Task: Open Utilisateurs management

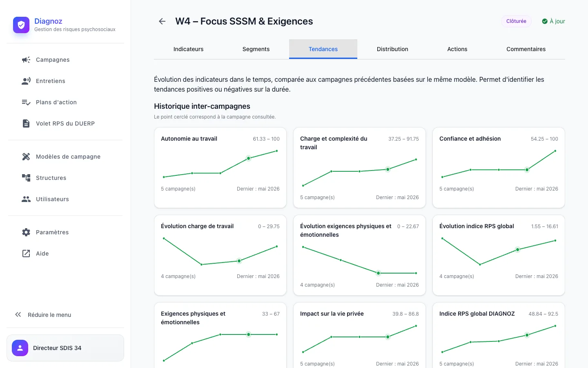Action: (x=65, y=199)
